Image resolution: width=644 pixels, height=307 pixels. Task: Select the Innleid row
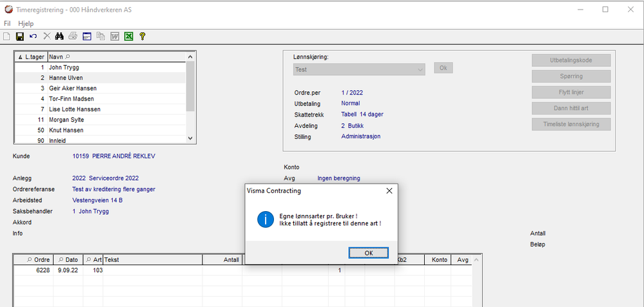coord(101,140)
